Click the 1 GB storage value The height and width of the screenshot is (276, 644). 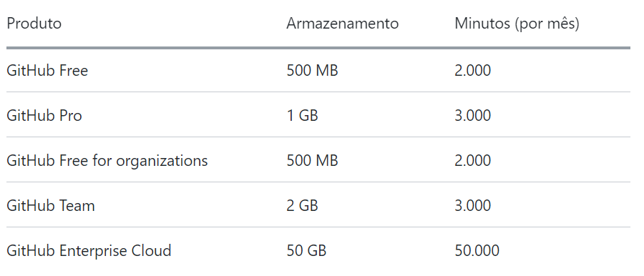point(302,115)
